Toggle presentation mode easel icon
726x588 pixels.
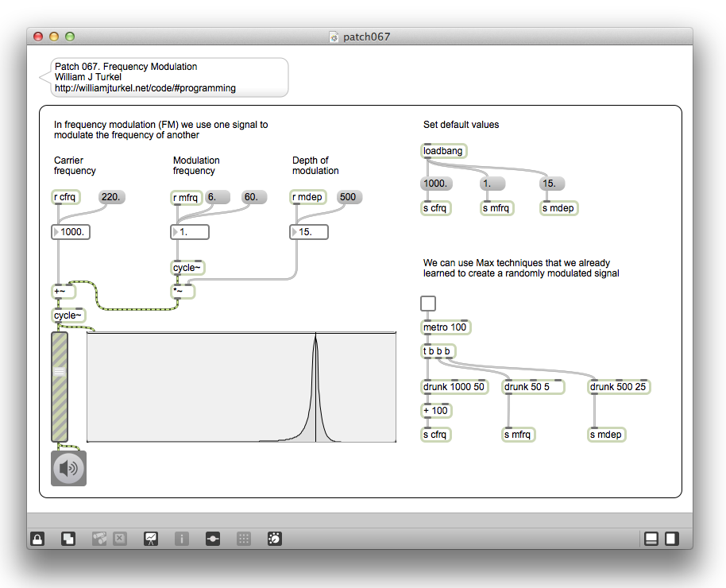(x=150, y=539)
